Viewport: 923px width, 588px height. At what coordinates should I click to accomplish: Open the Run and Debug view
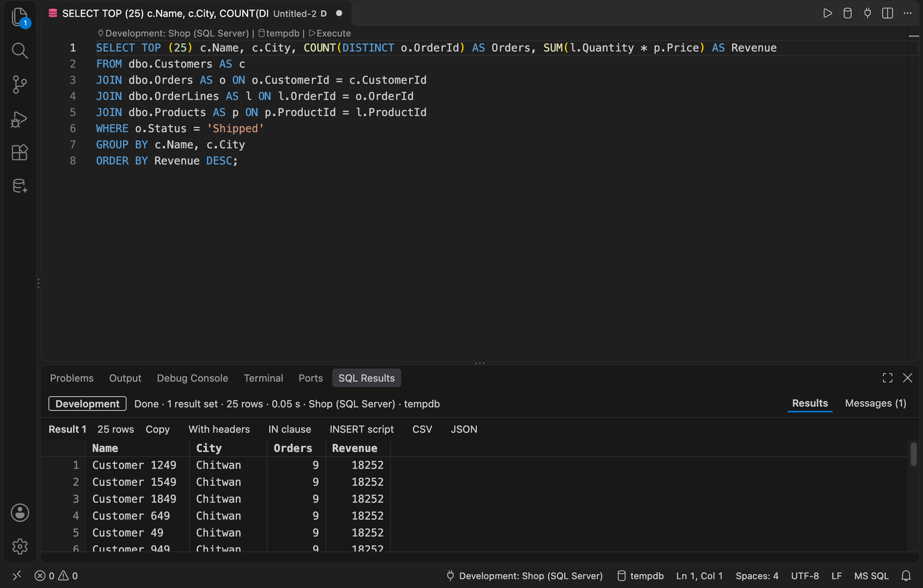20,119
